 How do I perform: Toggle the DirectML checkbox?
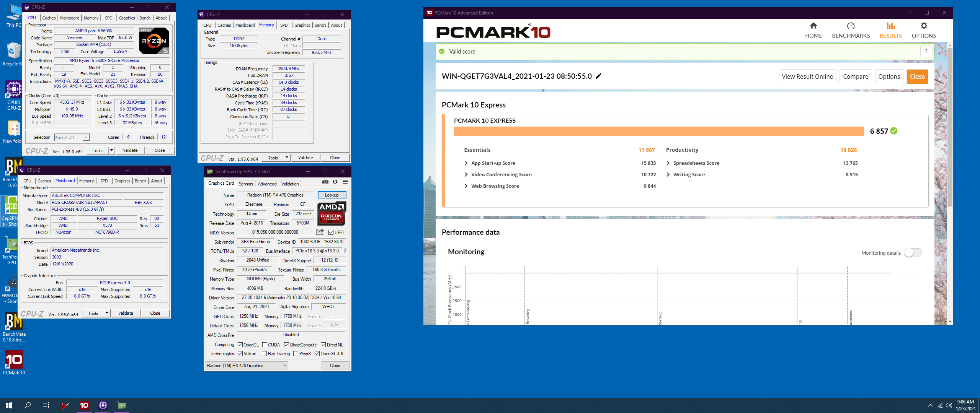coord(323,345)
